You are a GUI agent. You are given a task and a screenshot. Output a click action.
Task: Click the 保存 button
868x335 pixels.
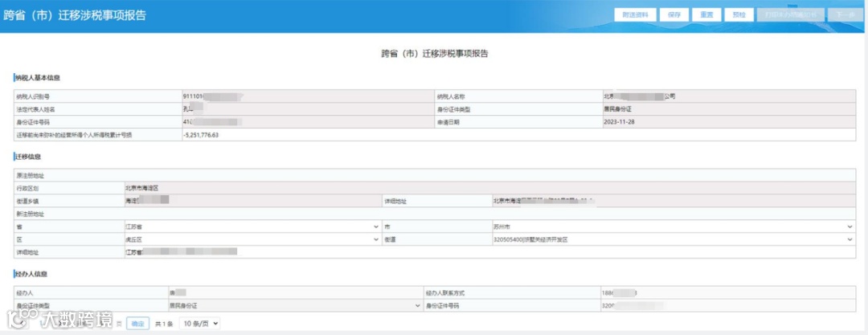(674, 15)
